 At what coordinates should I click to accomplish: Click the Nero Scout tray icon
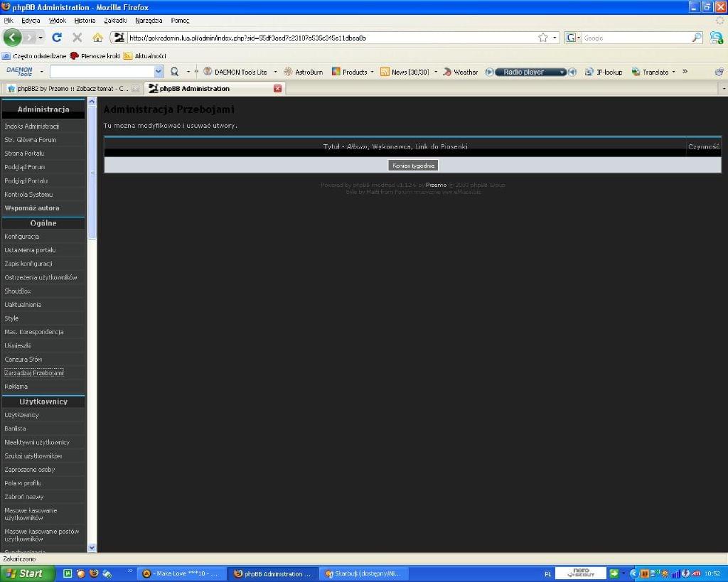point(580,573)
